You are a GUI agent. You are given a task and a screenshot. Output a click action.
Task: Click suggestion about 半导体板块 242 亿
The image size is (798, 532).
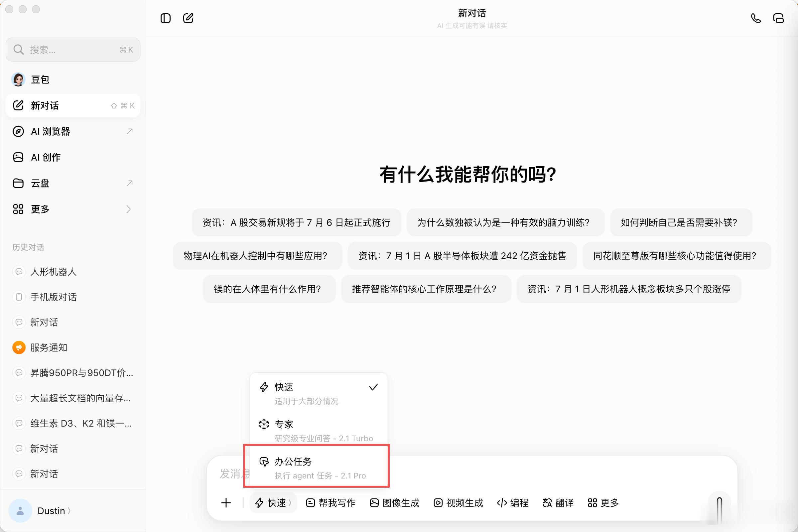[x=463, y=256]
